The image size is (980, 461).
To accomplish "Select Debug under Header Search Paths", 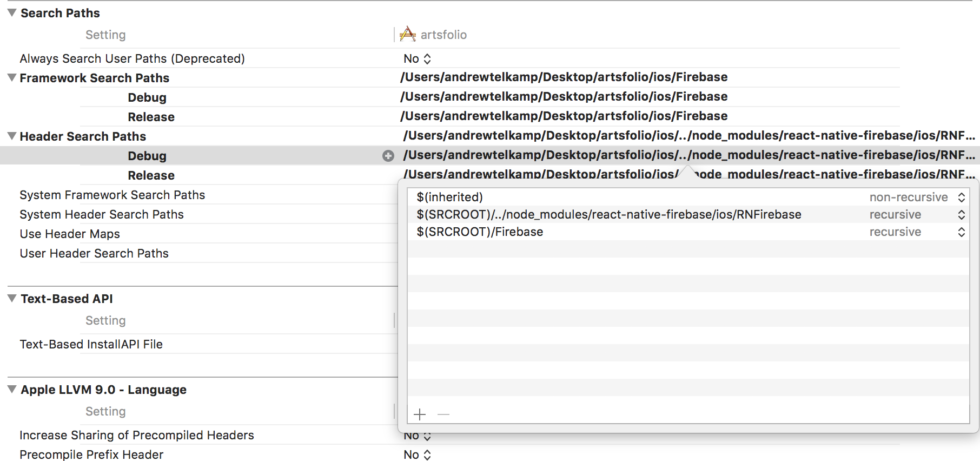I will tap(147, 156).
